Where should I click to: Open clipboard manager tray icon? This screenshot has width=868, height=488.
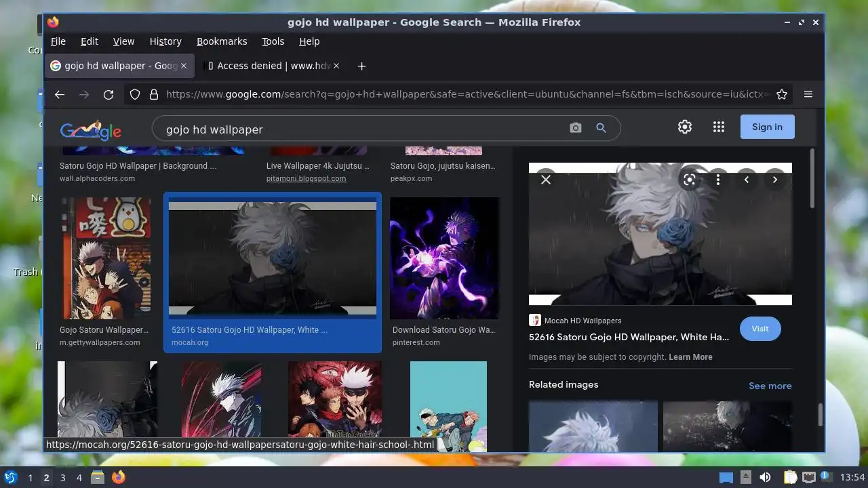pyautogui.click(x=790, y=477)
